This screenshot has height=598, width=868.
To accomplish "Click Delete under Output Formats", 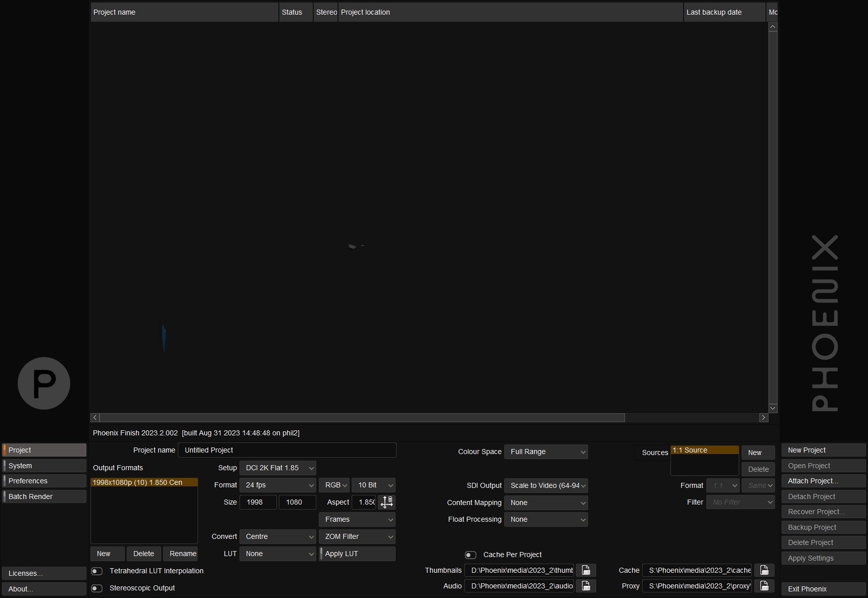I will tap(144, 554).
